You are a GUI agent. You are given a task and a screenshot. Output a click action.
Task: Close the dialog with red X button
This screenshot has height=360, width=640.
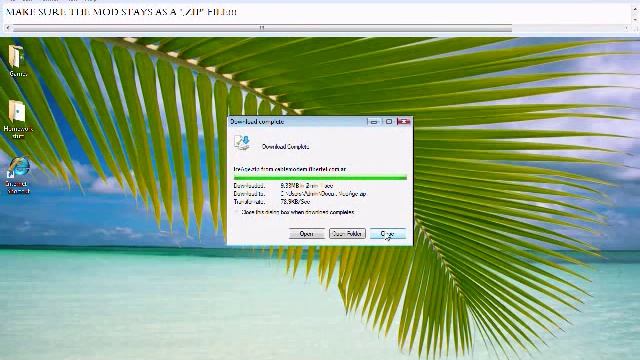(403, 122)
